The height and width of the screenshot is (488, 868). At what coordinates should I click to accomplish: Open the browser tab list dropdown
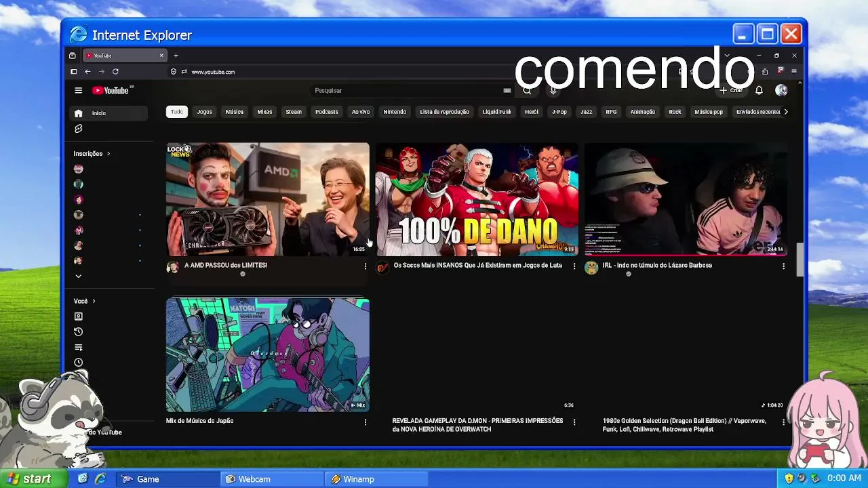[727, 56]
